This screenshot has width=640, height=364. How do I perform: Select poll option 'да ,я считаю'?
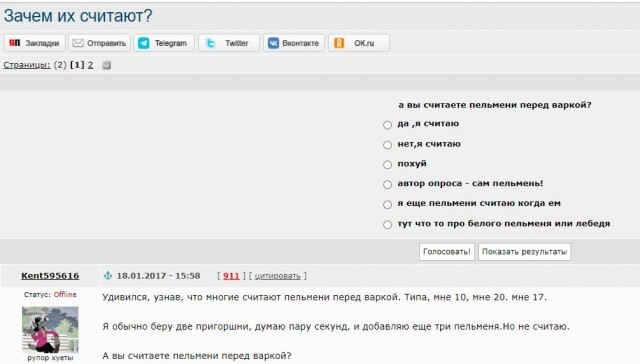tap(387, 124)
